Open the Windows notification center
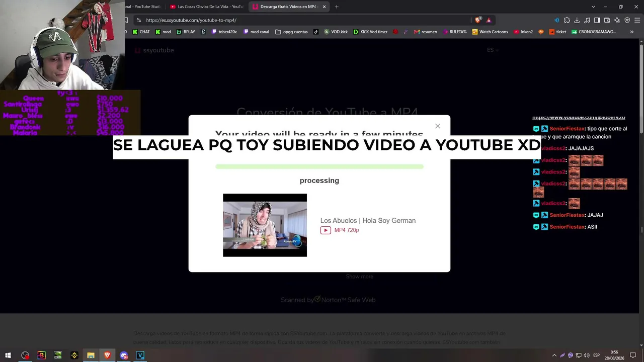This screenshot has width=644, height=362. 633,355
